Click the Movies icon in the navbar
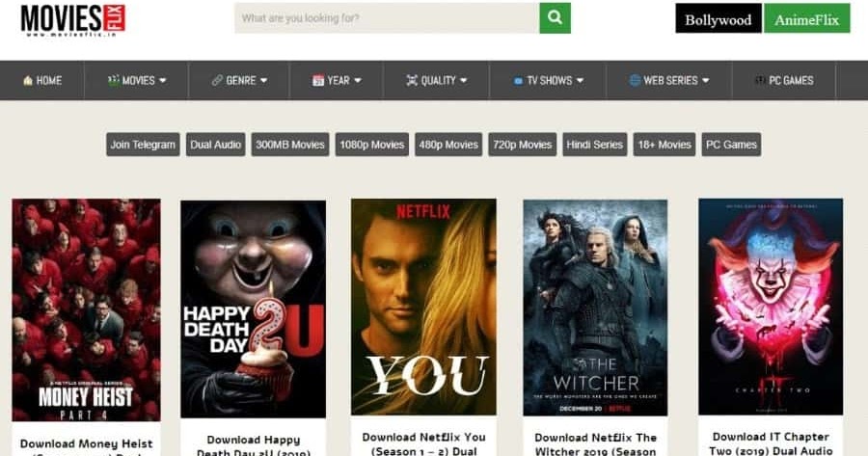Screen dimensions: 868x456 [114, 80]
